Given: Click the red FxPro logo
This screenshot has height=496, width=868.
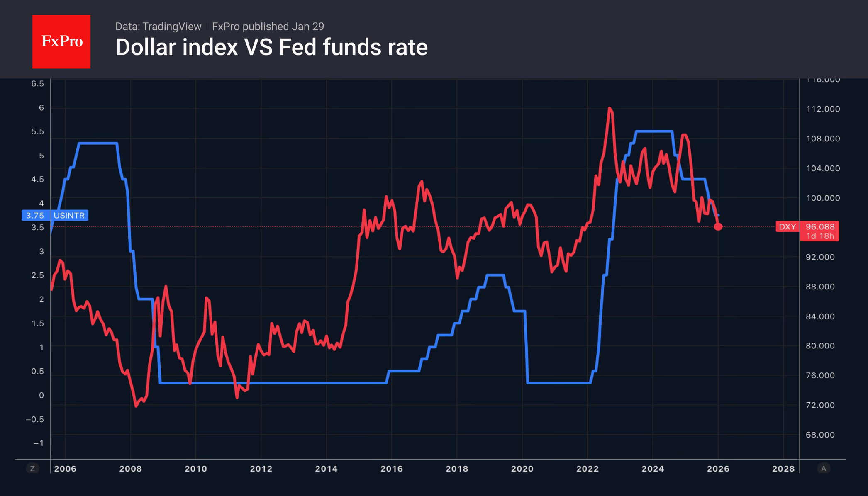Looking at the screenshot, I should point(61,41).
